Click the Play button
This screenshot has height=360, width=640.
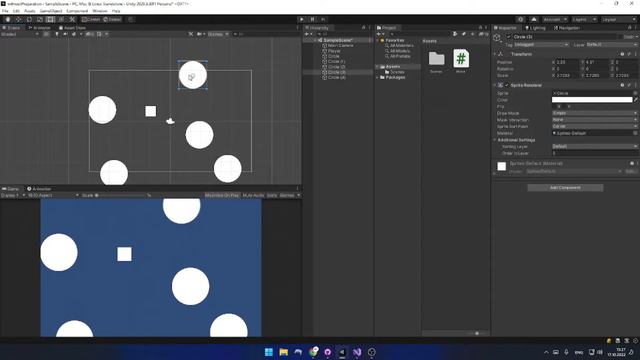(302, 19)
